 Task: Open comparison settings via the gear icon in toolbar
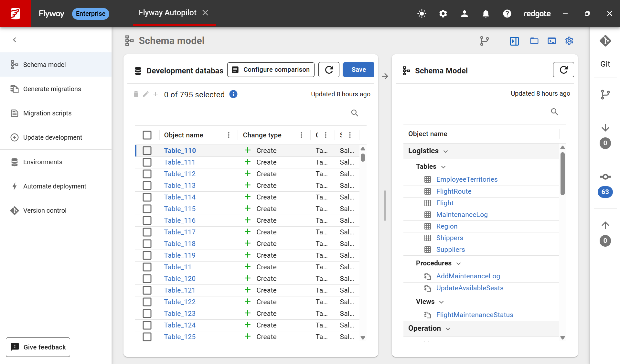pos(569,41)
